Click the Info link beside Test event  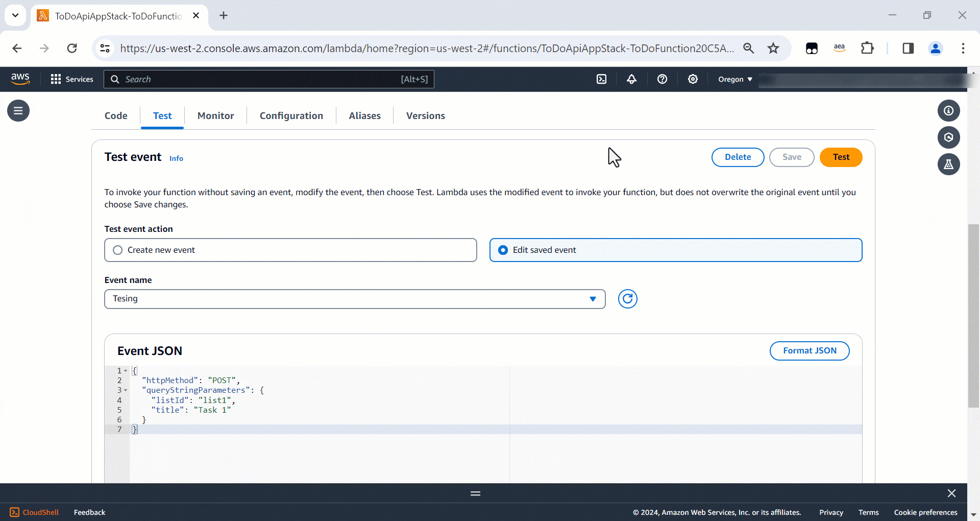pyautogui.click(x=176, y=158)
